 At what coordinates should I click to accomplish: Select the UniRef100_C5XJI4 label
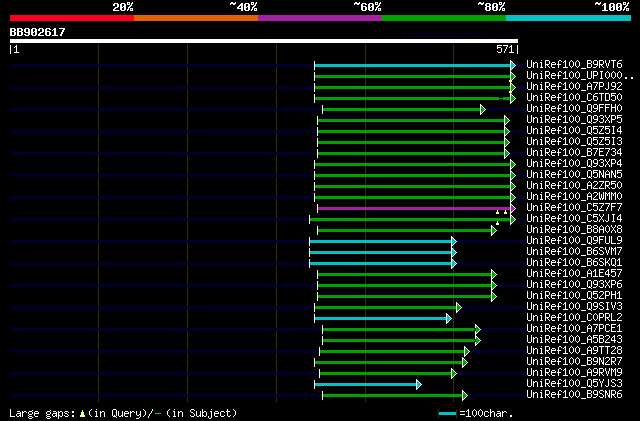574,219
